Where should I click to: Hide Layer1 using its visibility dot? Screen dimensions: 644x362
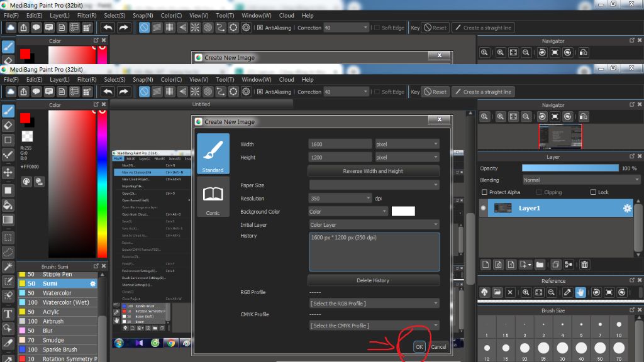click(484, 208)
